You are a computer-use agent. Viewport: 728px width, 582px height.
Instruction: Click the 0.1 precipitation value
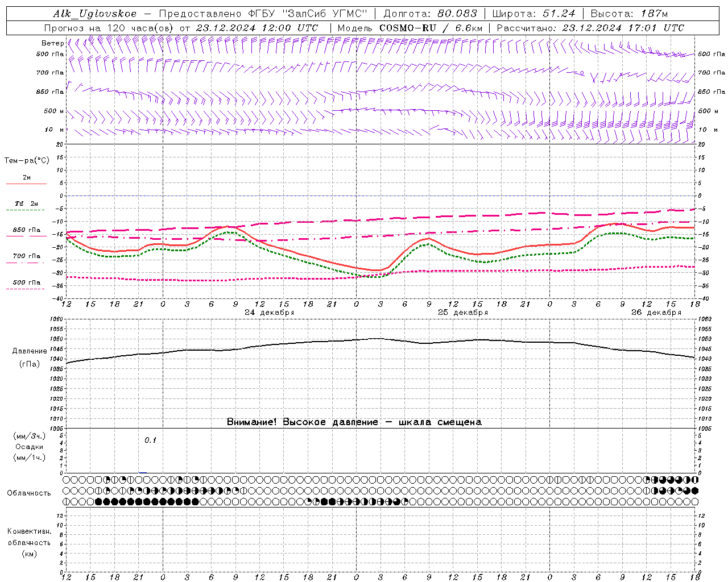pyautogui.click(x=150, y=440)
